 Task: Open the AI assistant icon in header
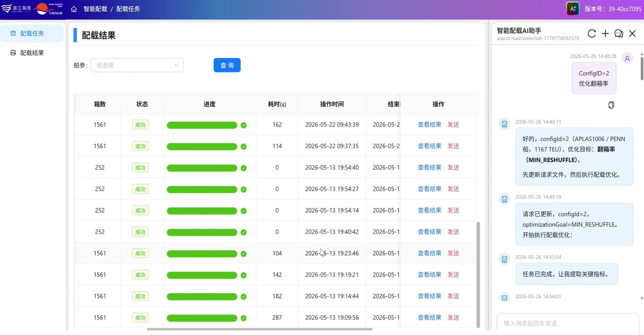tap(573, 9)
